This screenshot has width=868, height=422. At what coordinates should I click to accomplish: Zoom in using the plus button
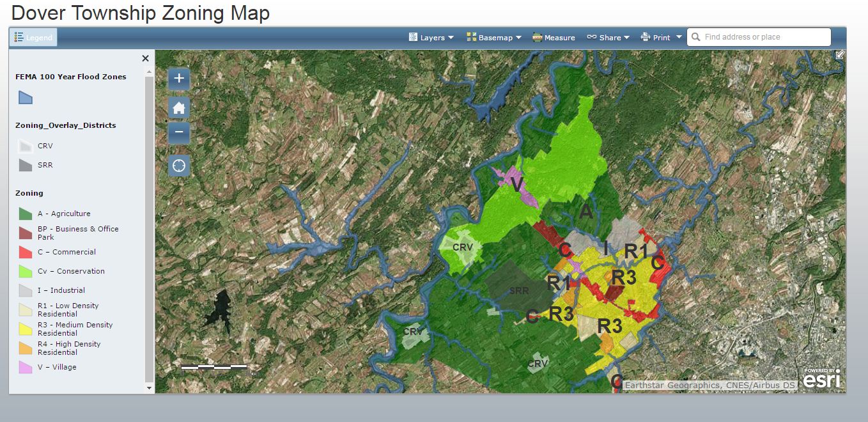pos(178,79)
